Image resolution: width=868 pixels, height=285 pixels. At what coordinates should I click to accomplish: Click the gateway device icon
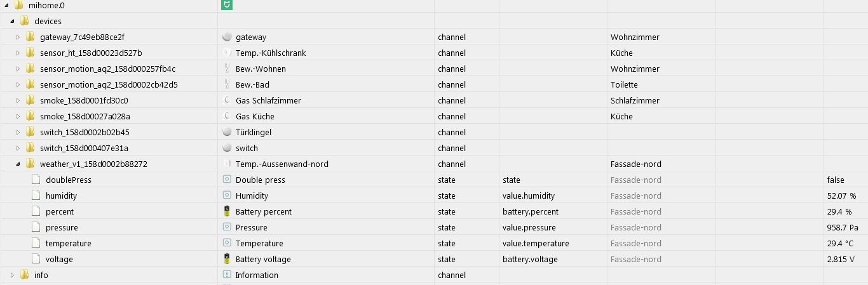pos(227,37)
